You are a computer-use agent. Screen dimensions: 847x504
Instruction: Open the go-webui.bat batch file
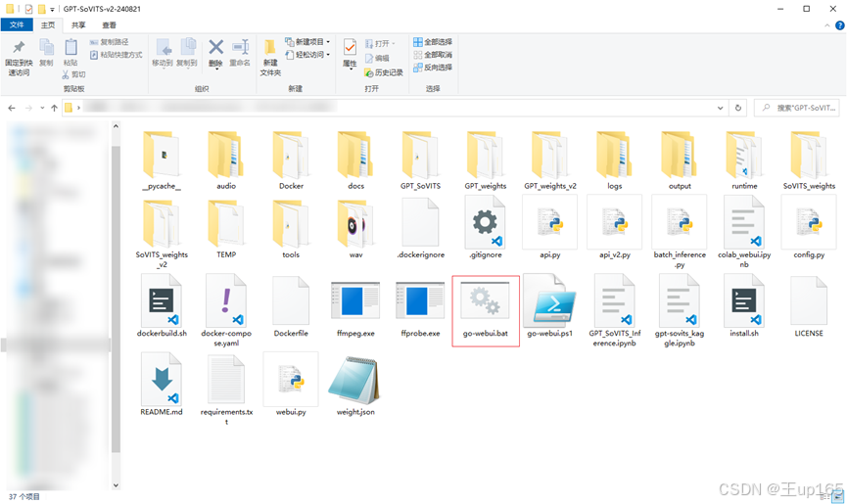[485, 311]
